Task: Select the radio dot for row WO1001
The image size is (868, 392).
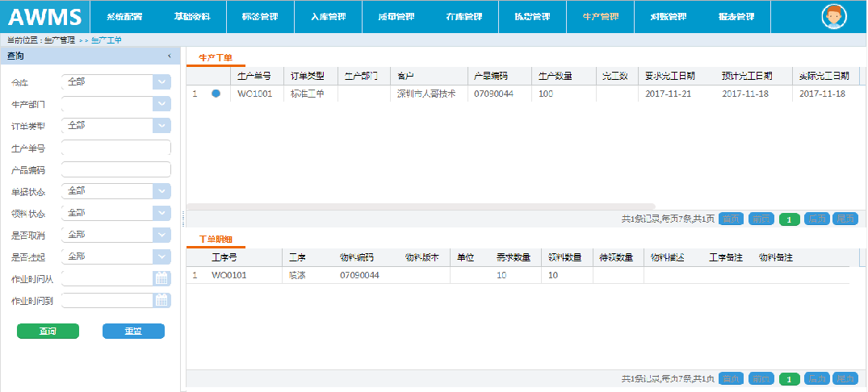Action: tap(216, 94)
